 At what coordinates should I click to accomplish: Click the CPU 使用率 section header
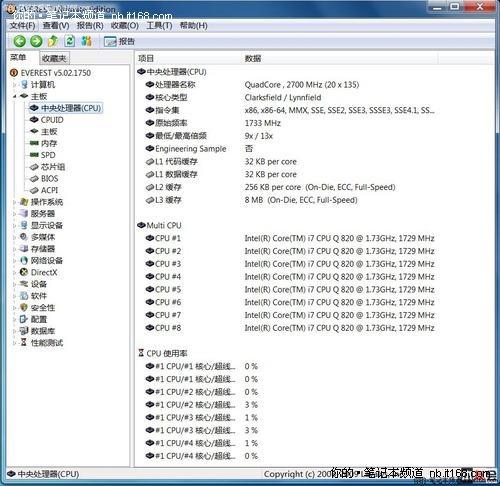(x=163, y=353)
